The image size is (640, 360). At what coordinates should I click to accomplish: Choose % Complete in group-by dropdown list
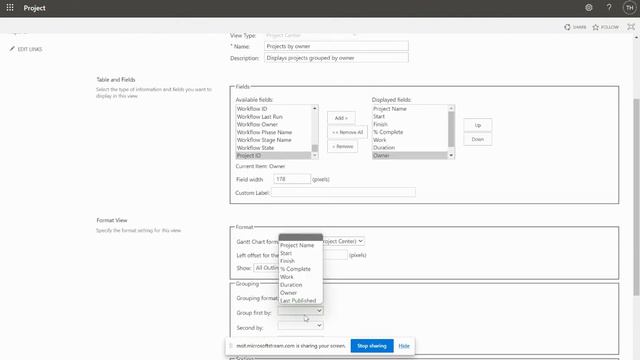301,269
